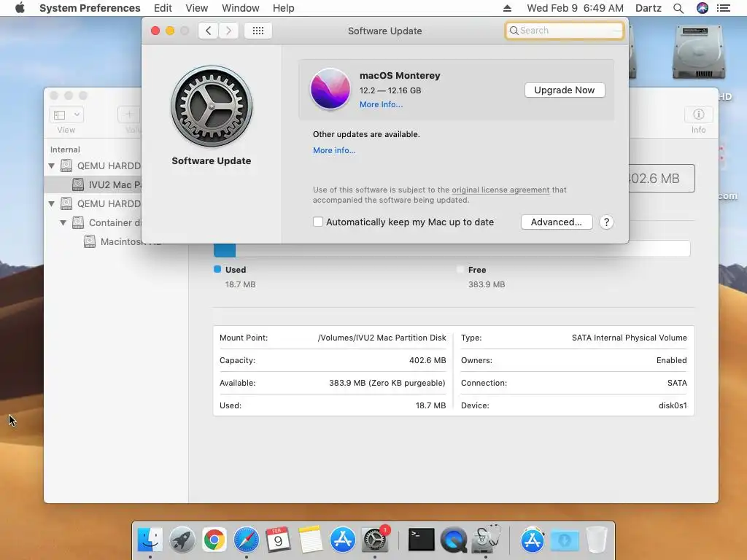Click the /Volumes/IVU2 Mac Partition Disk path
Image resolution: width=747 pixels, height=560 pixels.
click(x=382, y=338)
